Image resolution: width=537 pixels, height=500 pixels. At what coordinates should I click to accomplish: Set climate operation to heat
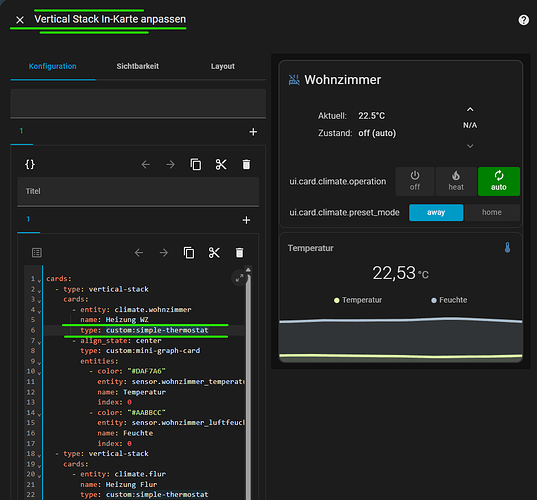pos(456,182)
